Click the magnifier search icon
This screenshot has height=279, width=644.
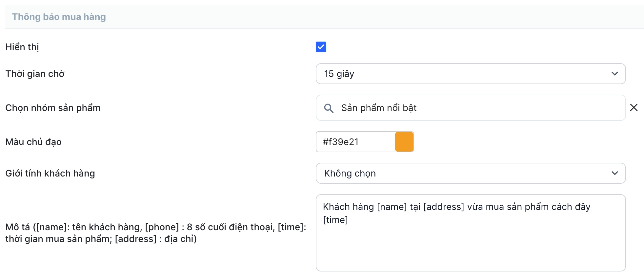pyautogui.click(x=329, y=108)
